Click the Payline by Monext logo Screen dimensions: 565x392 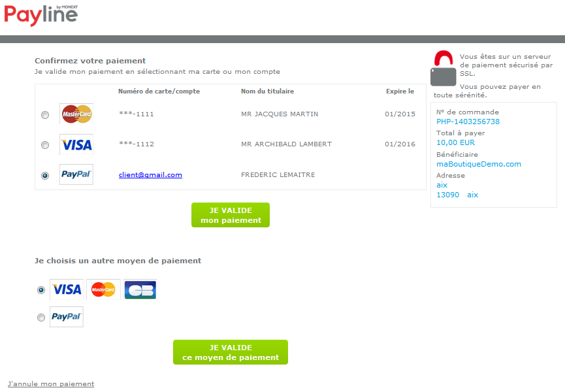click(x=40, y=14)
